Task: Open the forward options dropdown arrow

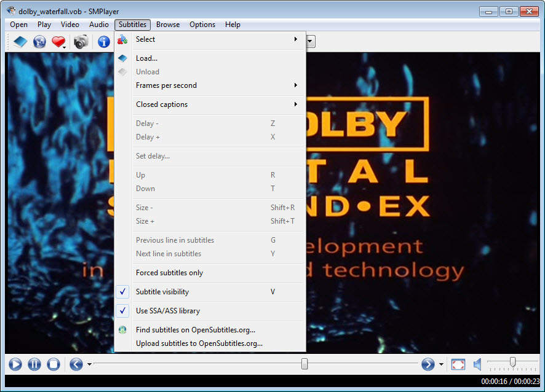Action: tap(441, 364)
